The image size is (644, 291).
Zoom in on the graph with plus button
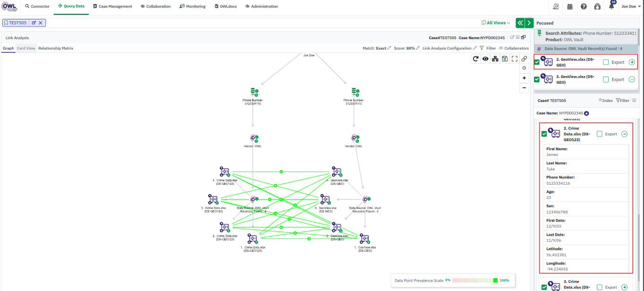pyautogui.click(x=524, y=78)
